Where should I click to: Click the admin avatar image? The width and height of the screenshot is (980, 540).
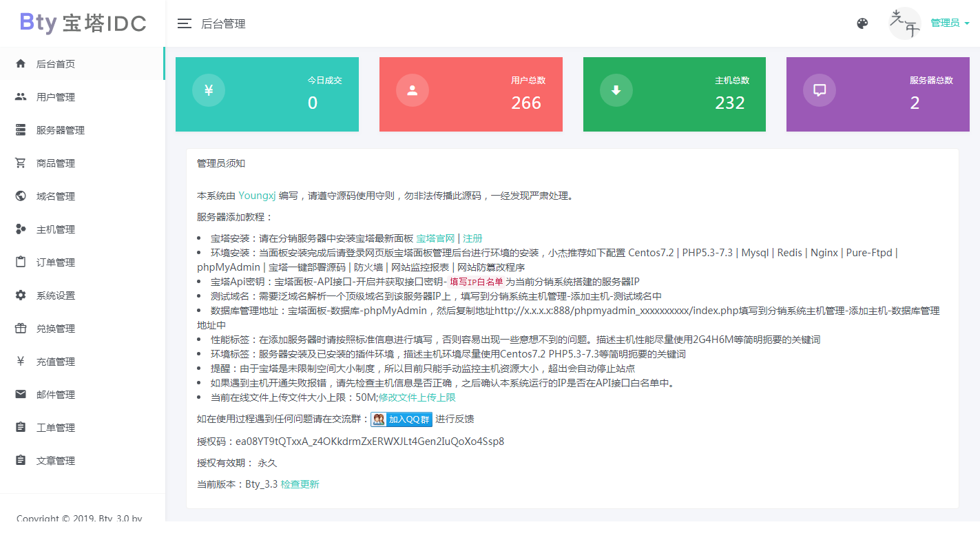(904, 23)
